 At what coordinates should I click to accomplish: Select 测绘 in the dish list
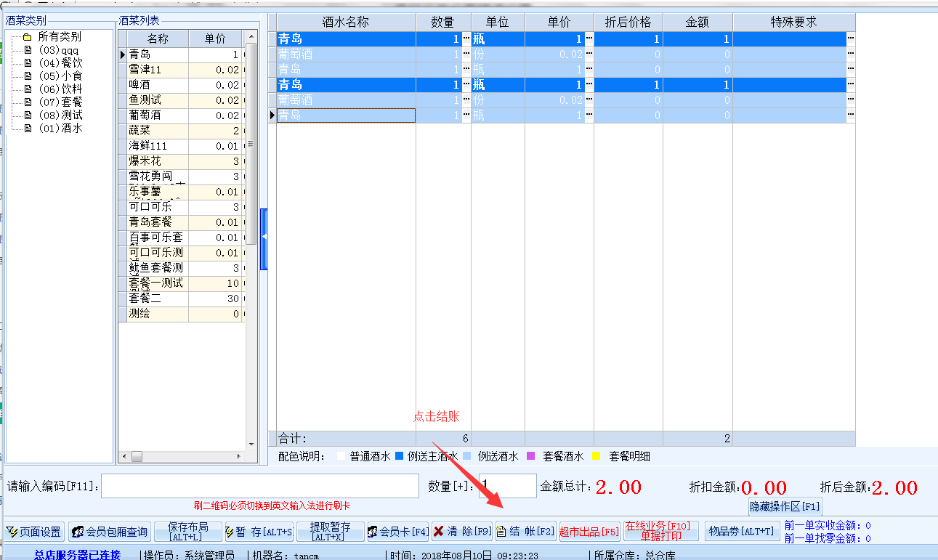[158, 314]
